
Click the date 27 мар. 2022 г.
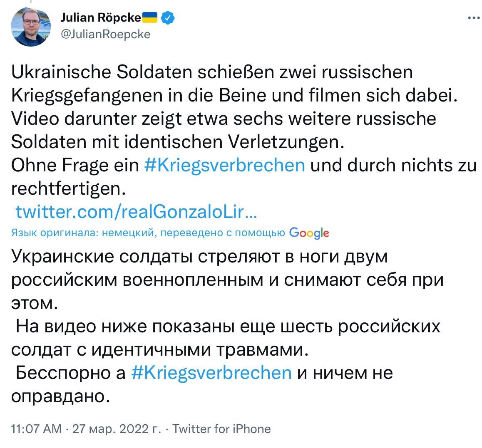117,428
